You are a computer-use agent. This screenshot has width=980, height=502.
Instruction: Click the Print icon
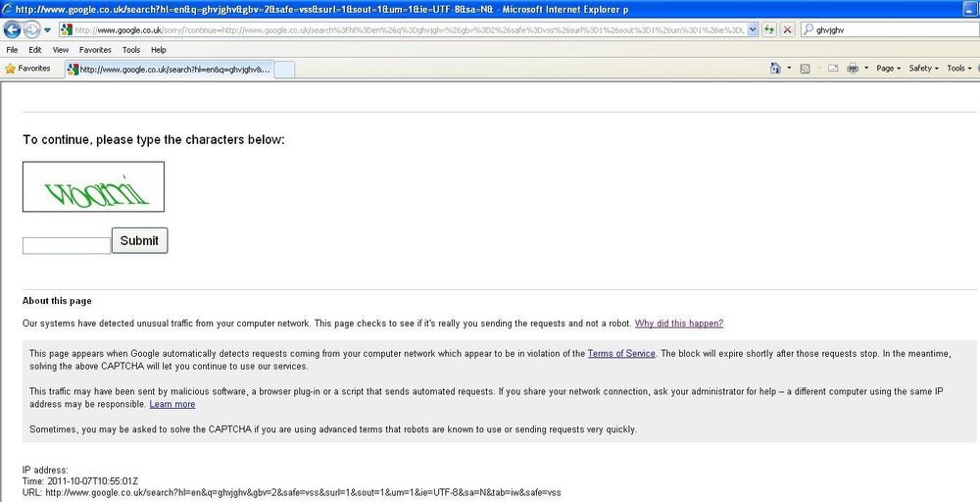(x=853, y=68)
